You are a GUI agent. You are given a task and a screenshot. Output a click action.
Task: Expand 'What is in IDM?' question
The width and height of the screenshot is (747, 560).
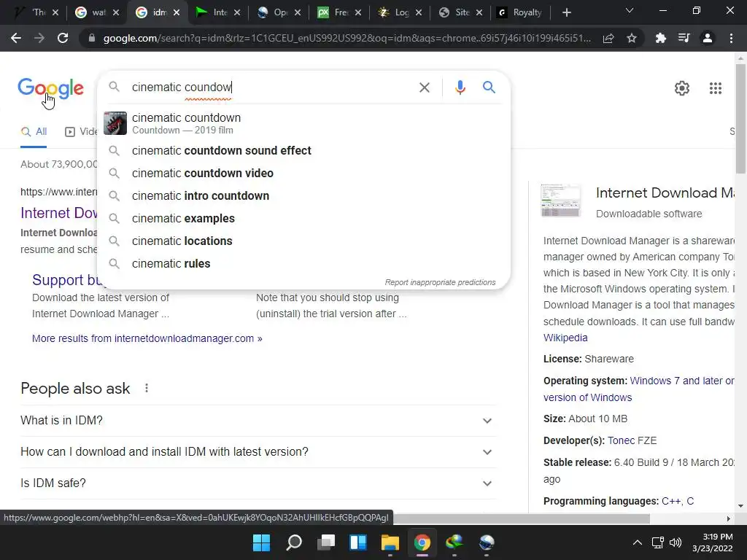tap(259, 421)
